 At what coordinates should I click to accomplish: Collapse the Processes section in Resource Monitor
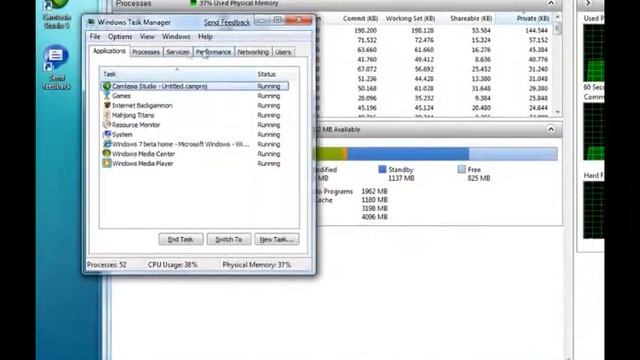(x=551, y=3)
